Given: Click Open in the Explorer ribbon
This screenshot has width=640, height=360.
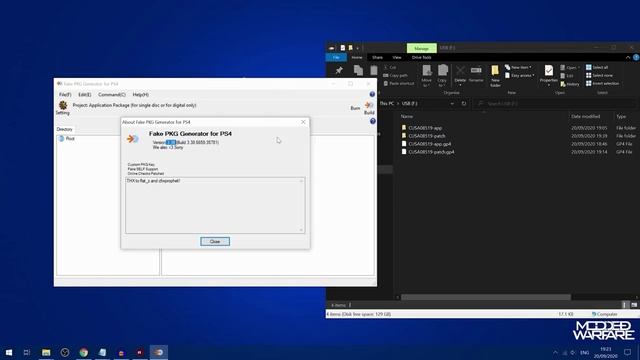Looking at the screenshot, I should tap(569, 67).
